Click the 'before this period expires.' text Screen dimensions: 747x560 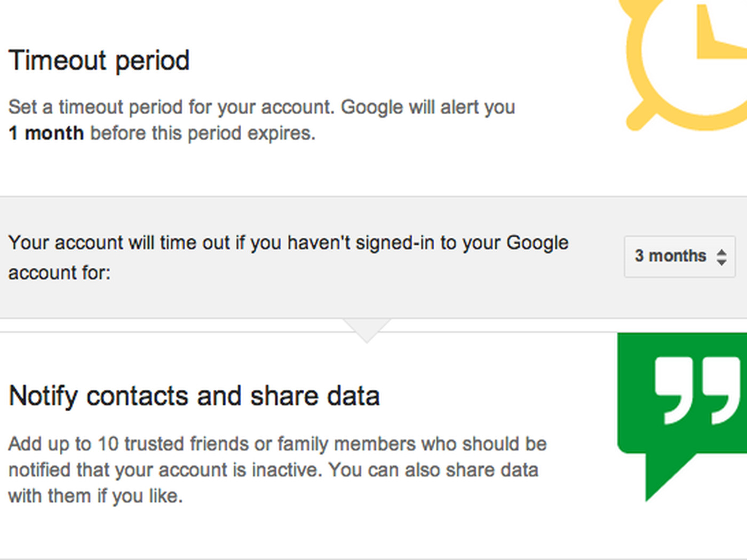pos(203,133)
